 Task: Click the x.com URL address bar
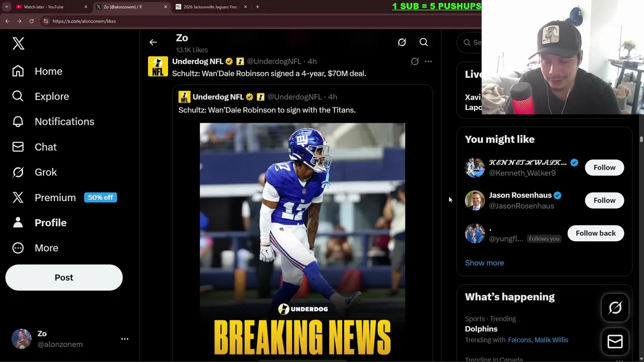84,21
